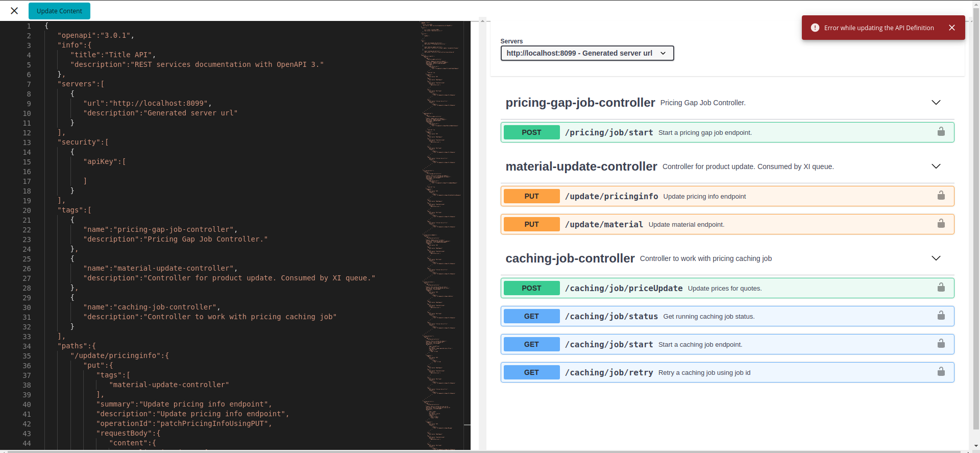980x453 pixels.
Task: Click the "security":[ line in editor
Action: pos(83,142)
